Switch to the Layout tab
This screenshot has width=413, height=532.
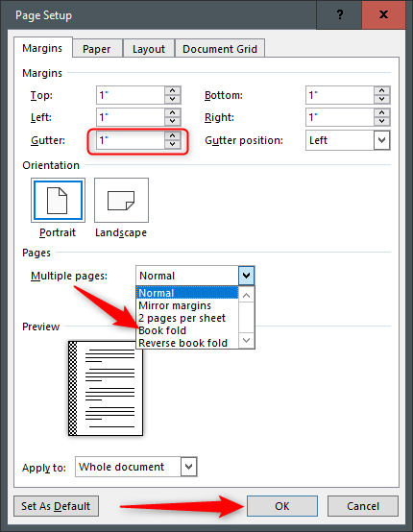[149, 49]
